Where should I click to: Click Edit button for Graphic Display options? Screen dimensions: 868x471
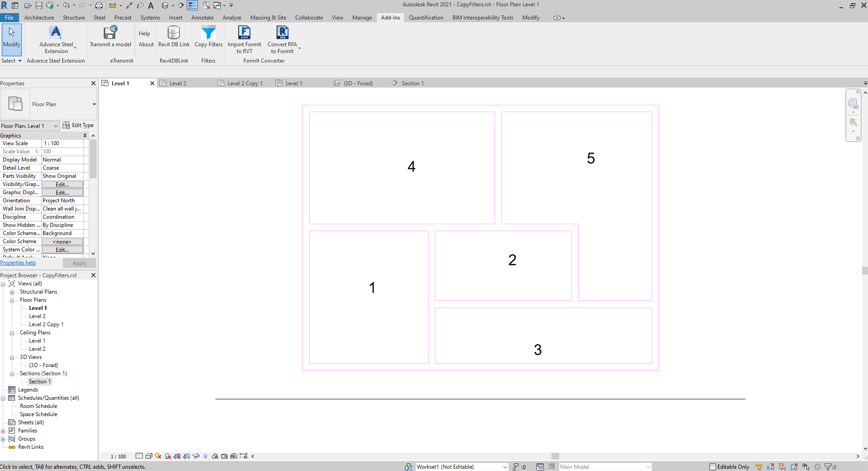(x=63, y=192)
